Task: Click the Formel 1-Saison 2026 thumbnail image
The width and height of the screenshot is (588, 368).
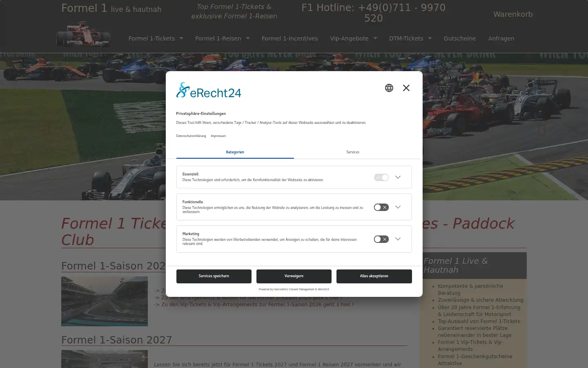Action: pyautogui.click(x=105, y=301)
